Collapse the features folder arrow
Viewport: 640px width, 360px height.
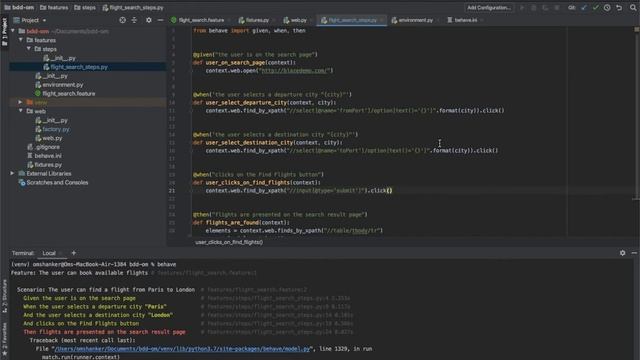click(21, 40)
